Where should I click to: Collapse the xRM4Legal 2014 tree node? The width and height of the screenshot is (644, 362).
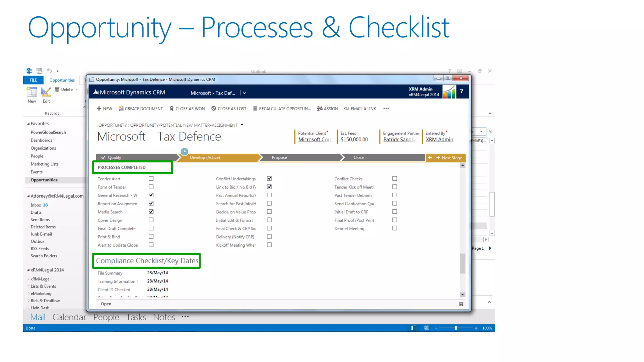coord(28,270)
